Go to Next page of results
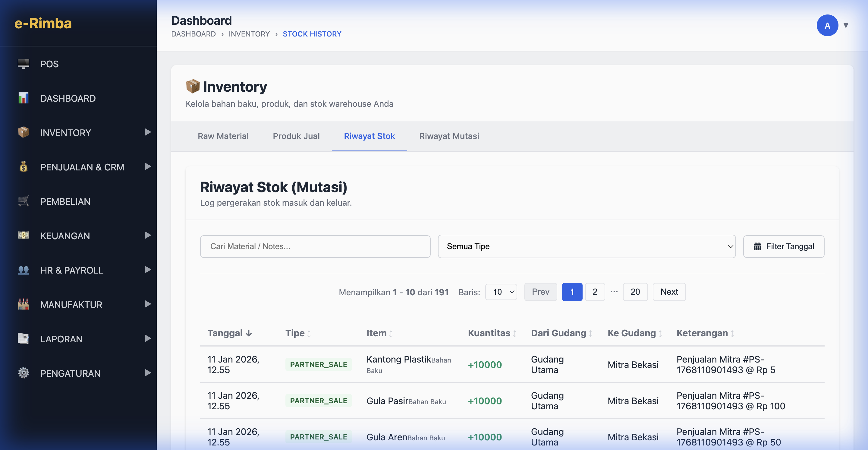 pos(669,292)
